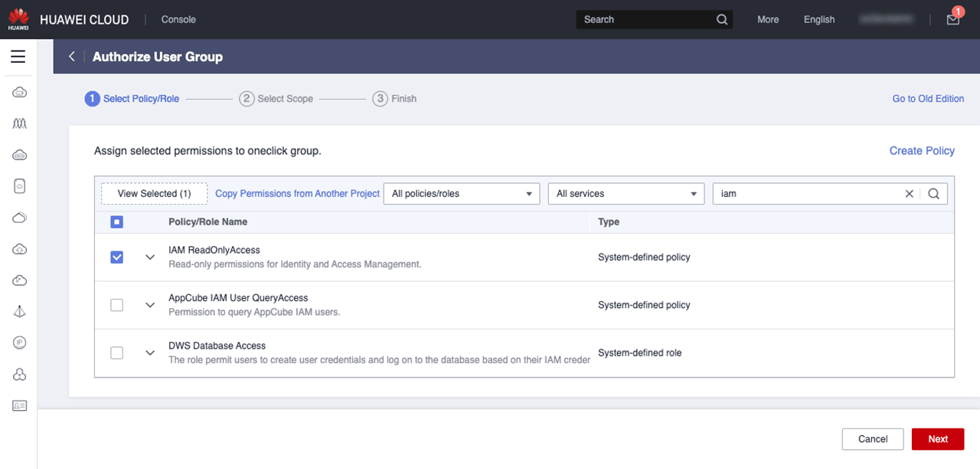Click the first cloud icon in sidebar
This screenshot has width=980, height=469.
coord(20,93)
